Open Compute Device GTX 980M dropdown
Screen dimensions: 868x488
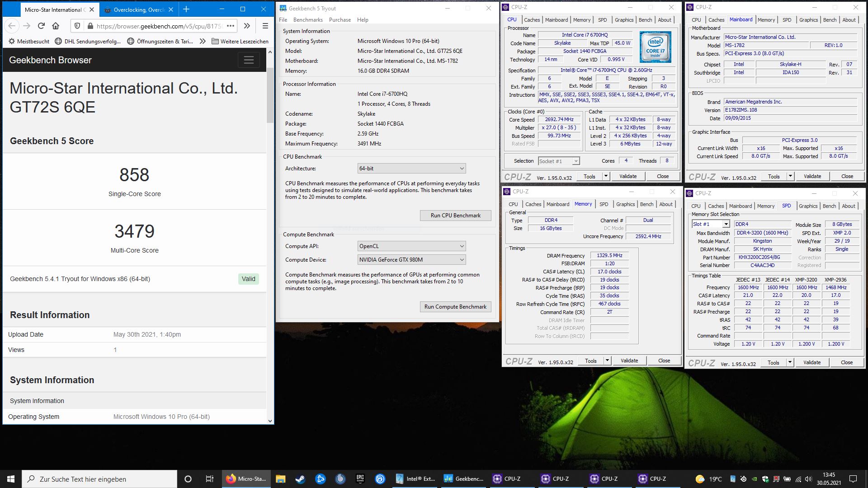[411, 260]
